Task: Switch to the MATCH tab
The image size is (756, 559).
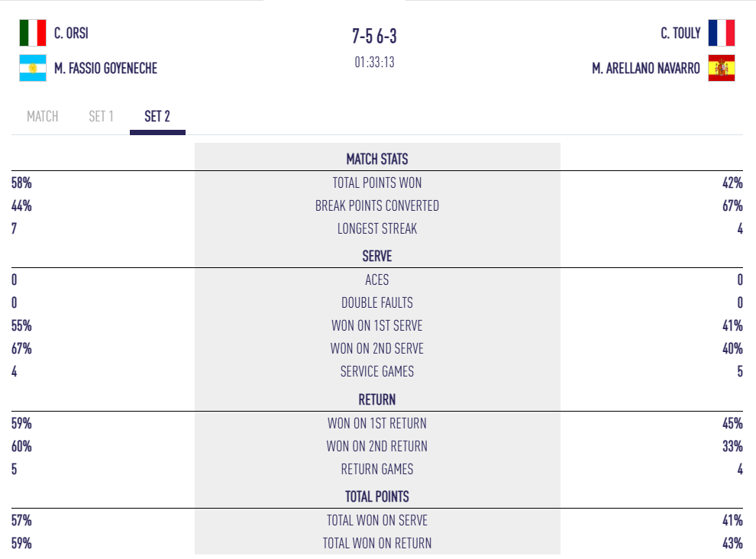Action: click(43, 117)
